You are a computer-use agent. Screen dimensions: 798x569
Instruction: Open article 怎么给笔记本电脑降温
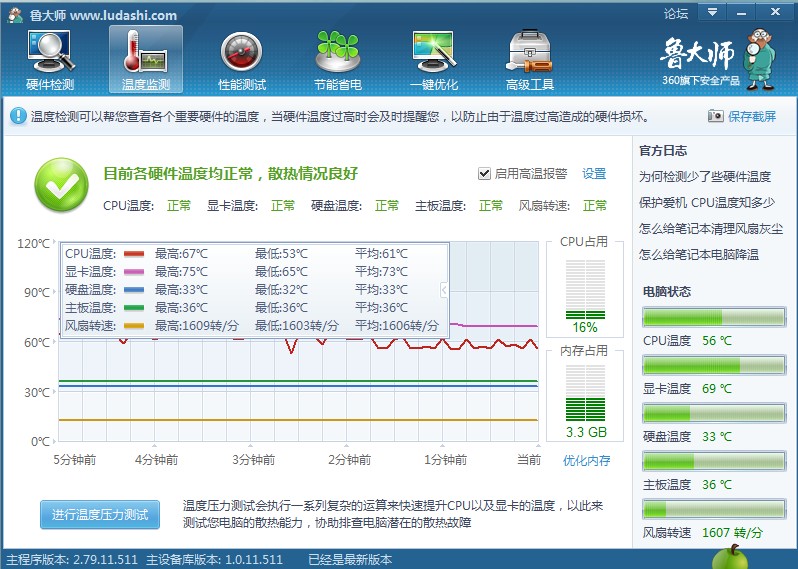pos(699,254)
